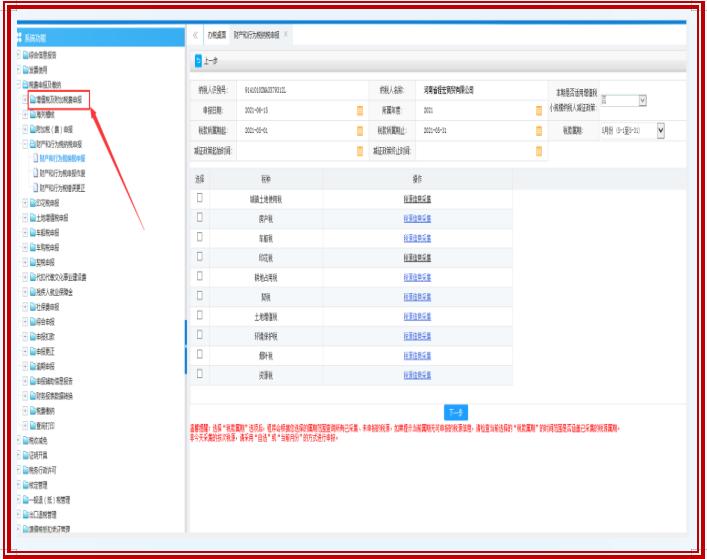The height and width of the screenshot is (559, 707).
Task: Click the 系统功能 grid icon in sidebar header
Action: [19, 37]
